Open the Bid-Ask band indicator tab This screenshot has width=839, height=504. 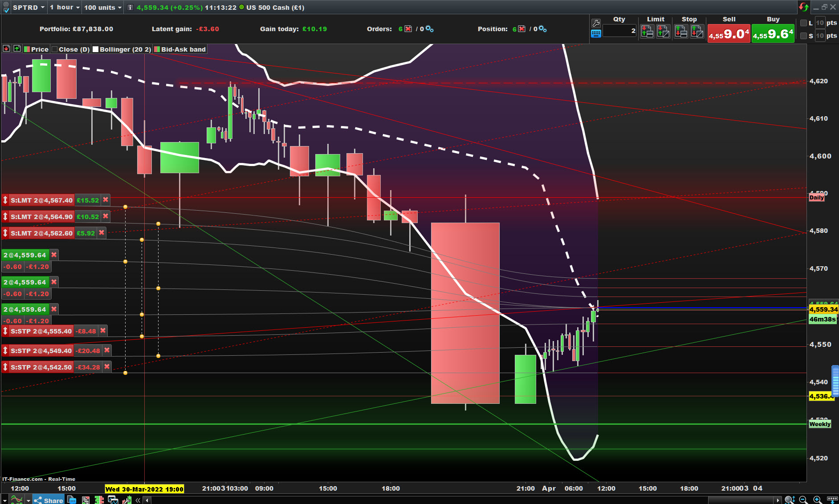(180, 49)
